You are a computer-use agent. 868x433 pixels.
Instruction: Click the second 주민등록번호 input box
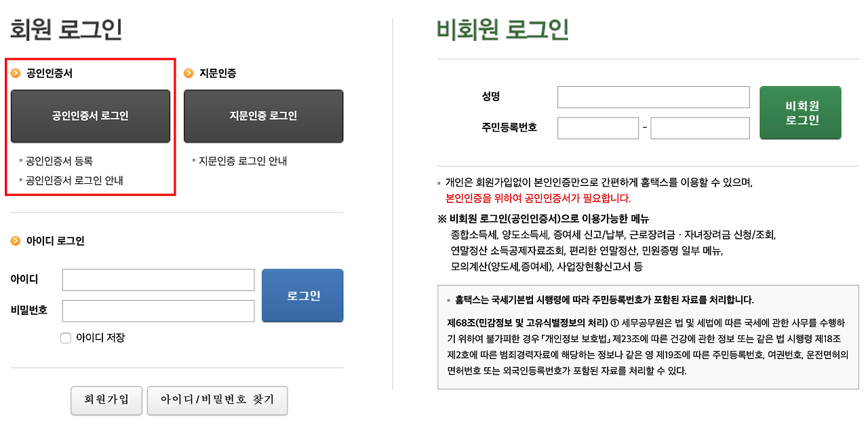[699, 128]
